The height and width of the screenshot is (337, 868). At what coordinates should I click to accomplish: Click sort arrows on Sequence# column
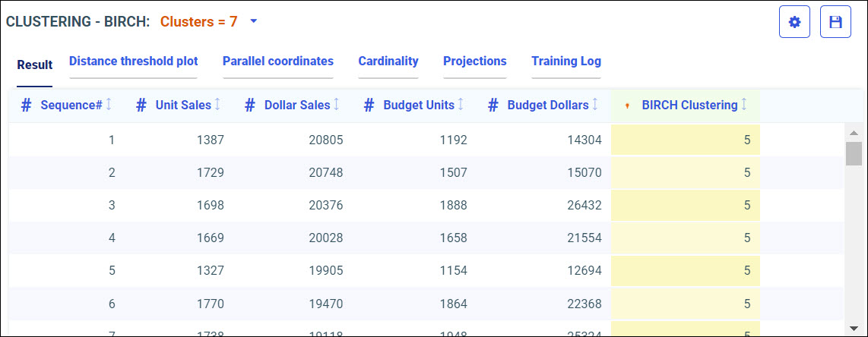(109, 105)
